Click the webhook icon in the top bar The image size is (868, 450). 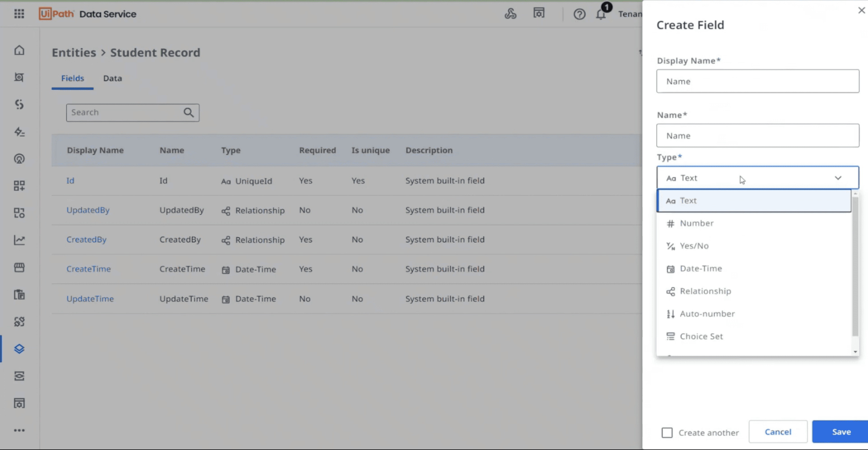[x=510, y=14]
